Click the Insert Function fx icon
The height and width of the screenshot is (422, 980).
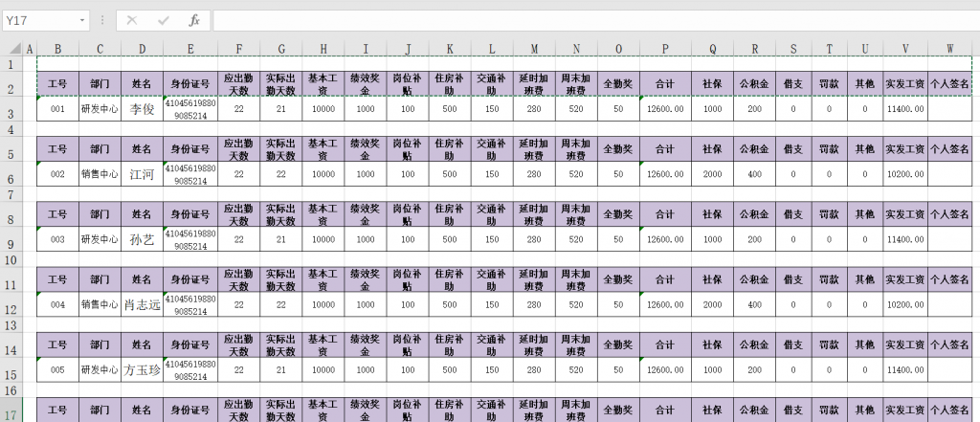[194, 20]
